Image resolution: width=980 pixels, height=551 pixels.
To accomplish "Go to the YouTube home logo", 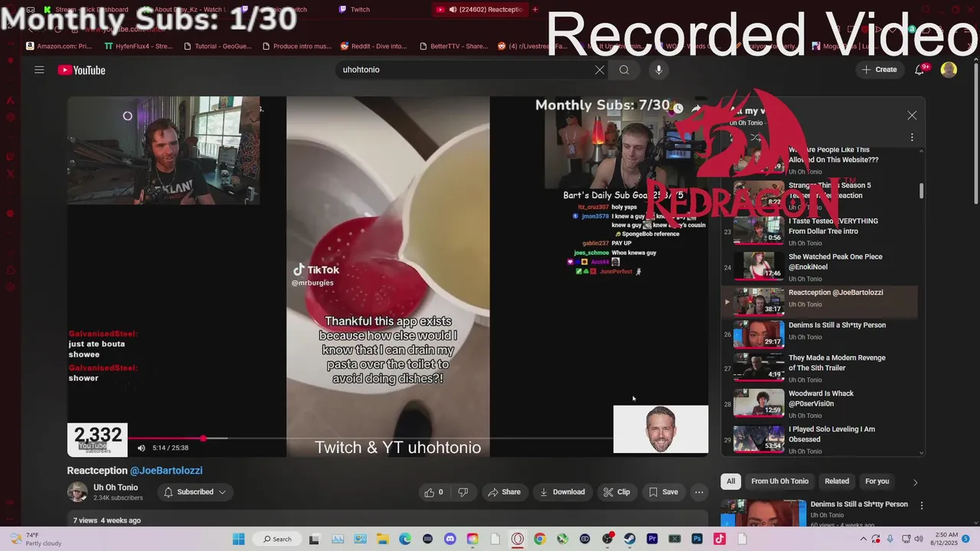I will tap(81, 70).
